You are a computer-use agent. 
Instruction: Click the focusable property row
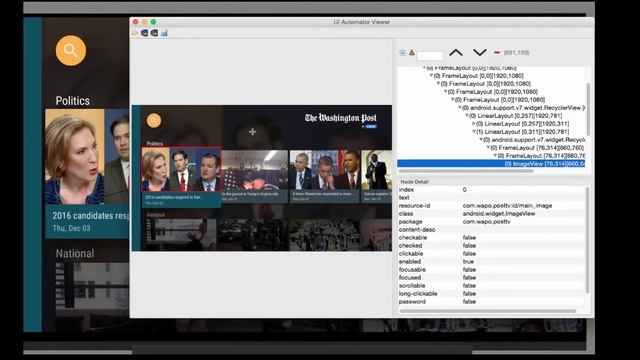pyautogui.click(x=491, y=269)
